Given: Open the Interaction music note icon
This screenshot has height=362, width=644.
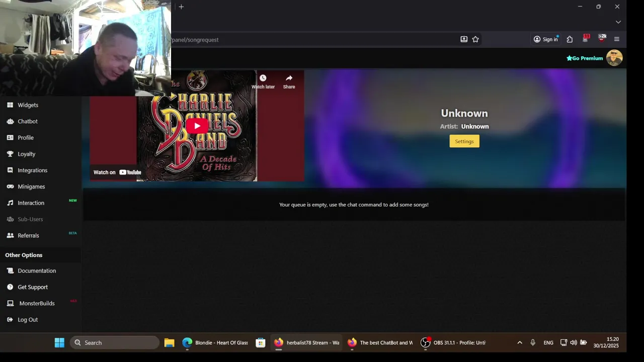Looking at the screenshot, I should pyautogui.click(x=10, y=203).
